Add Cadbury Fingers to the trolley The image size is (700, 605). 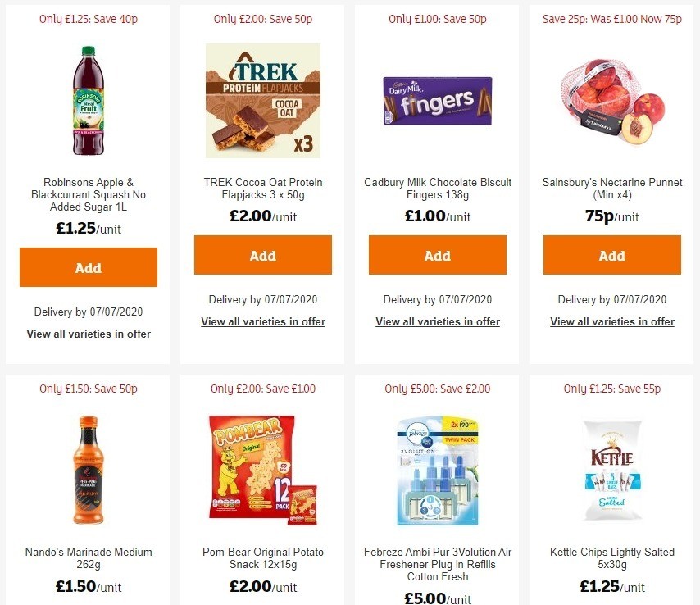click(x=437, y=255)
